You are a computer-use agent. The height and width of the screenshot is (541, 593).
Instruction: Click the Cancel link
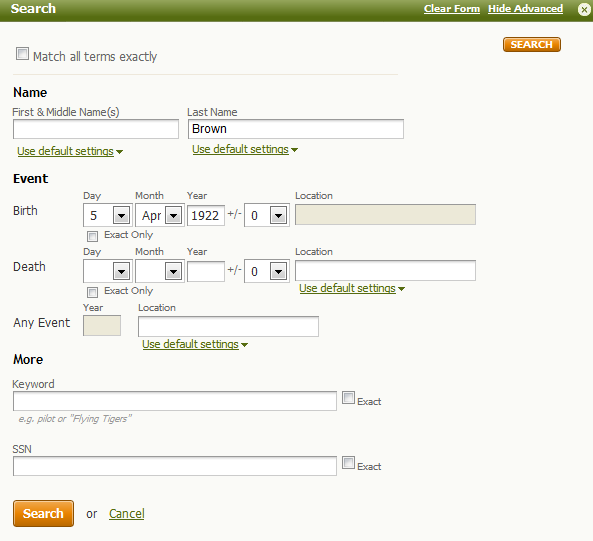pyautogui.click(x=127, y=514)
